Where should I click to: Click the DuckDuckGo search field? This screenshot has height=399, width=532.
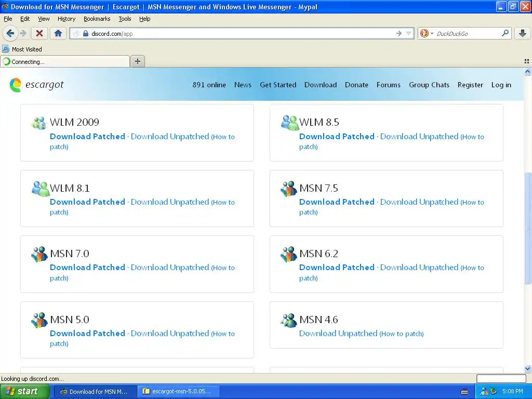[x=468, y=33]
